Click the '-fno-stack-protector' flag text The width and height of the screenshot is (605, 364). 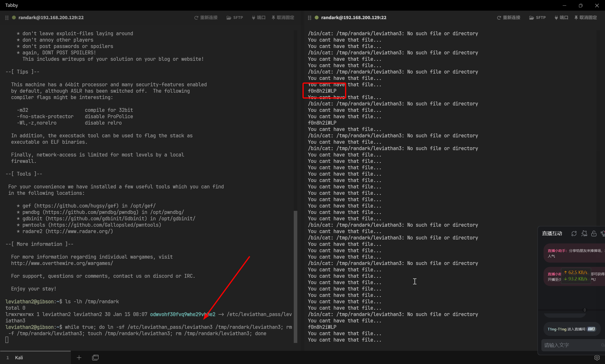(x=45, y=117)
